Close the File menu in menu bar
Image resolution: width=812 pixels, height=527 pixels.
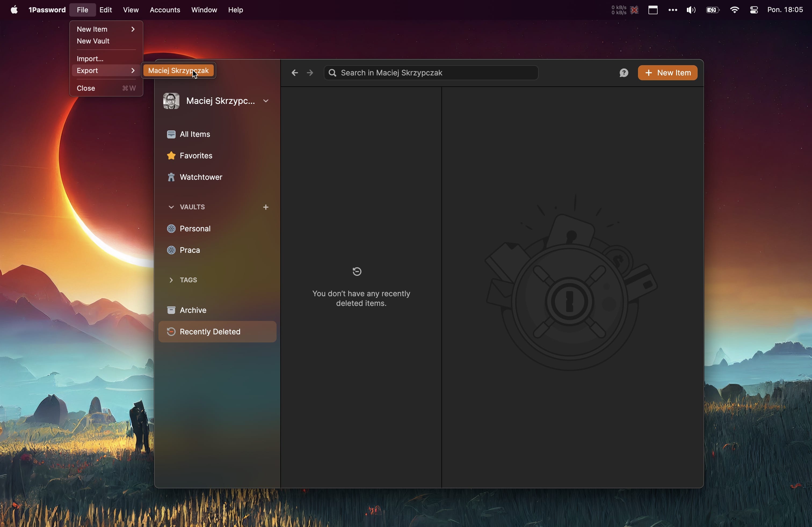[x=82, y=10]
